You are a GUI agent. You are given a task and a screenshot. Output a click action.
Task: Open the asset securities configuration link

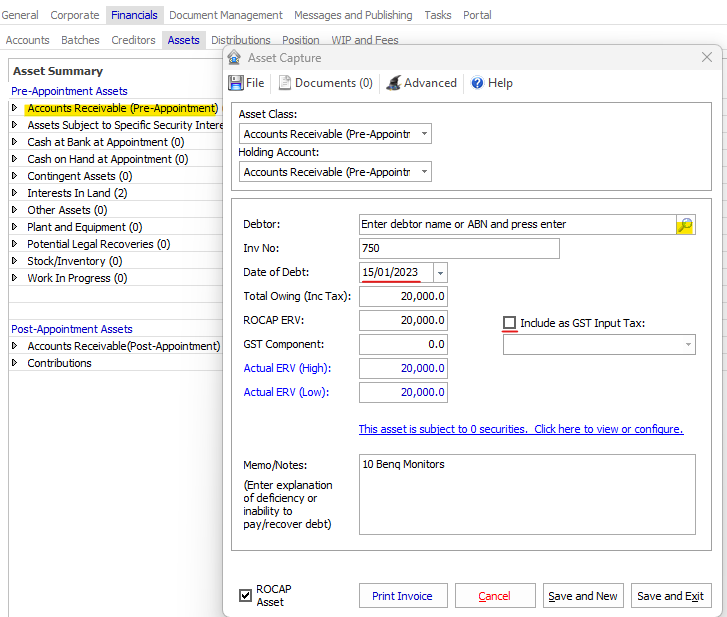point(520,429)
